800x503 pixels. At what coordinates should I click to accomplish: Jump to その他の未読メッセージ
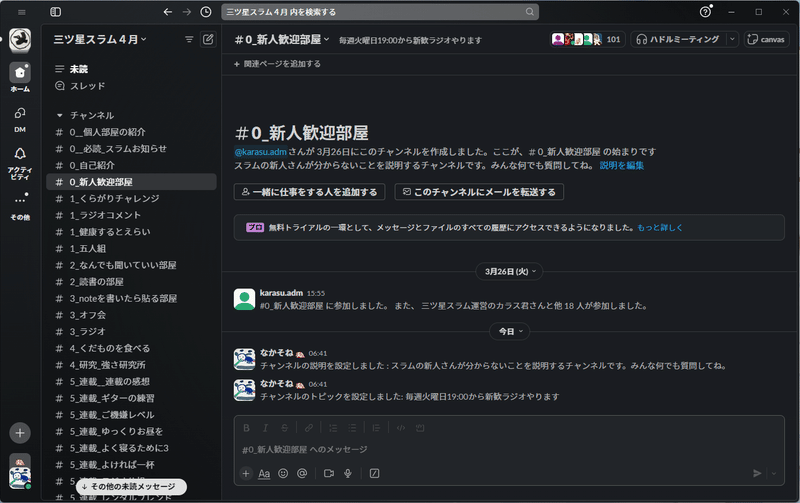[132, 487]
